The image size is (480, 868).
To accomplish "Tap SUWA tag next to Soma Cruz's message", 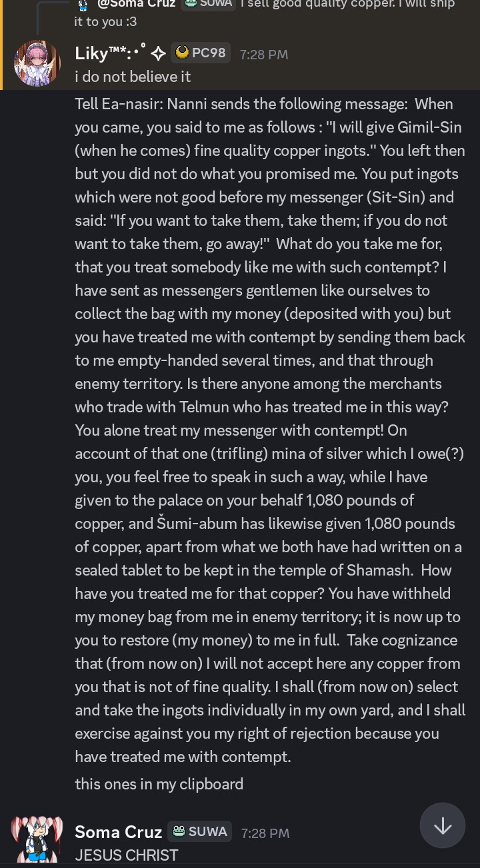I will click(x=199, y=831).
